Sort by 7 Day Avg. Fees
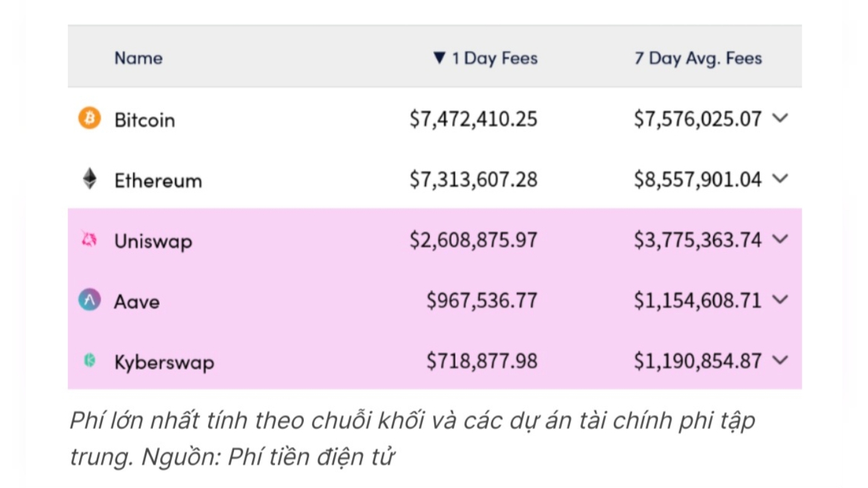This screenshot has height=488, width=868. [x=698, y=58]
